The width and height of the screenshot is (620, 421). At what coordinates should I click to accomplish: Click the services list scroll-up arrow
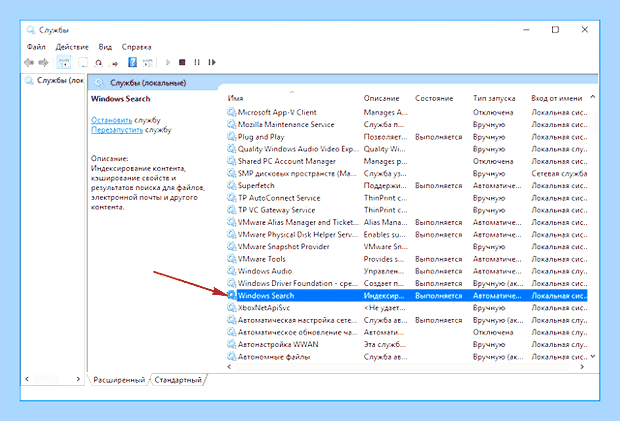click(x=592, y=97)
